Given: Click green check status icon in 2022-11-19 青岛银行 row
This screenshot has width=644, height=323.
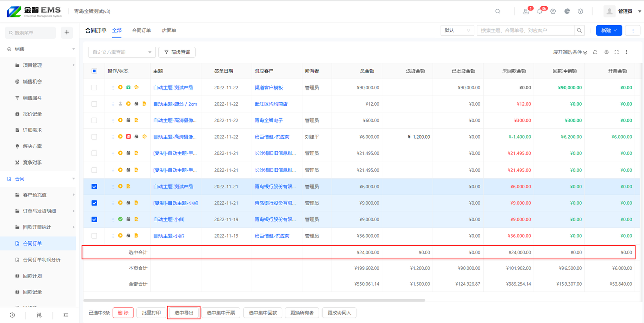Looking at the screenshot, I should [120, 219].
